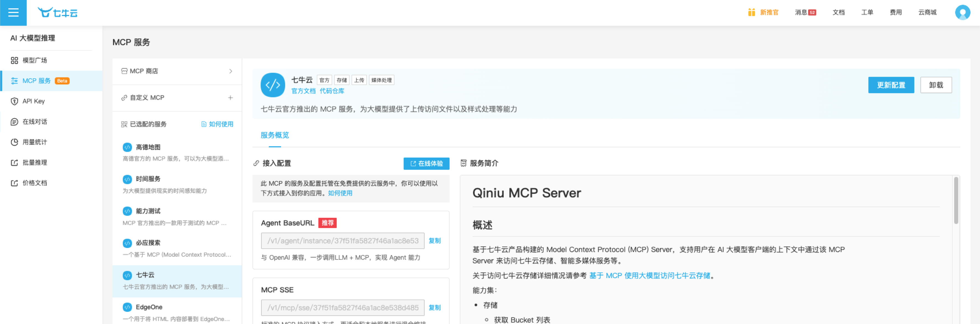Click the 在线体验 button

(426, 164)
